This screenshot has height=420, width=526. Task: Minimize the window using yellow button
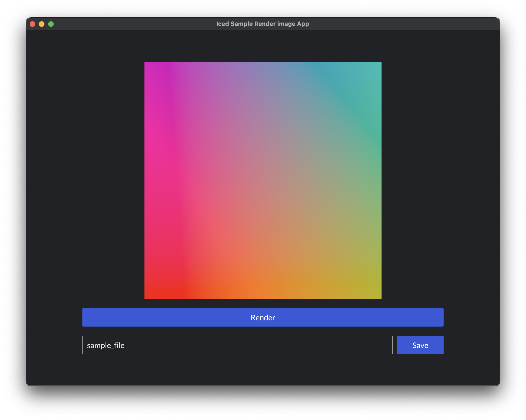click(42, 24)
